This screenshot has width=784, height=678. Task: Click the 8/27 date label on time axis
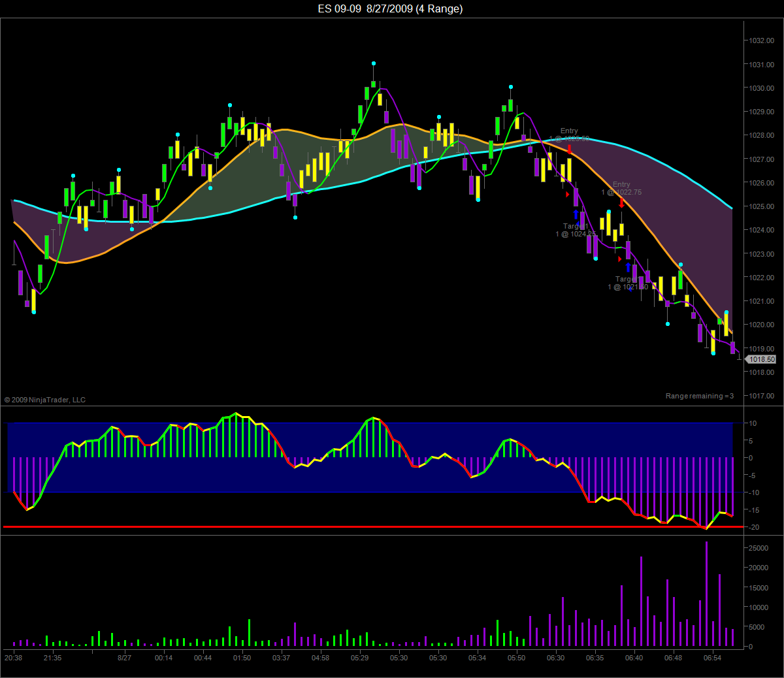pos(124,658)
